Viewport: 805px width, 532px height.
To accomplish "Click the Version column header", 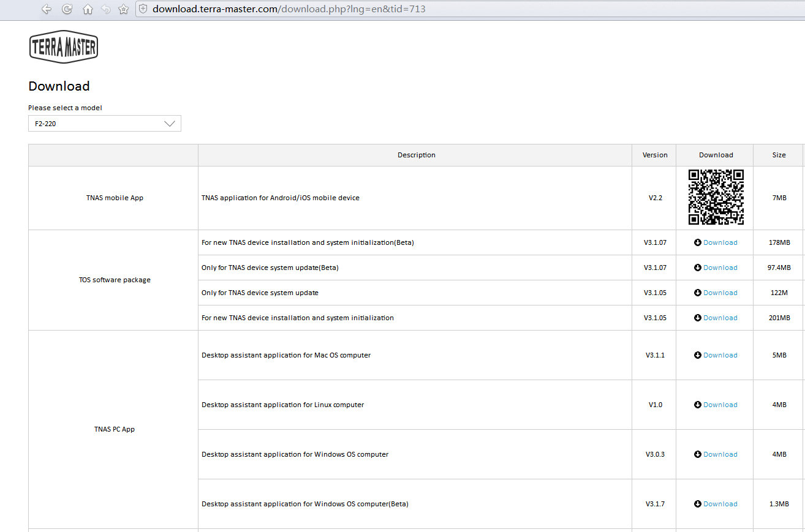I will [x=654, y=155].
